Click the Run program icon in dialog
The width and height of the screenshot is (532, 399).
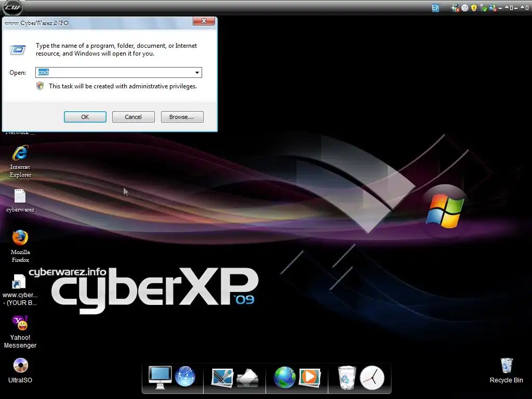point(18,50)
